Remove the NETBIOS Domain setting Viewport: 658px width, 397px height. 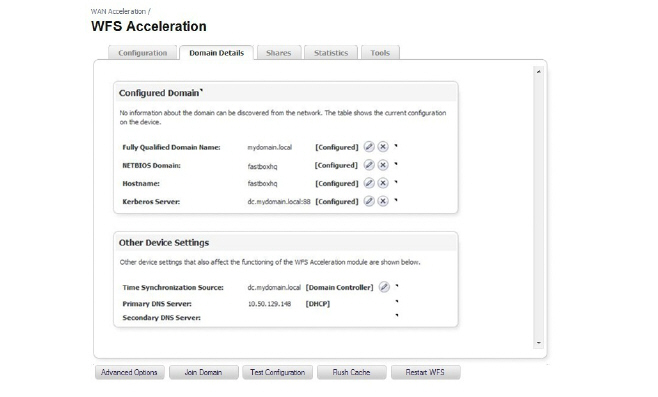pyautogui.click(x=383, y=165)
